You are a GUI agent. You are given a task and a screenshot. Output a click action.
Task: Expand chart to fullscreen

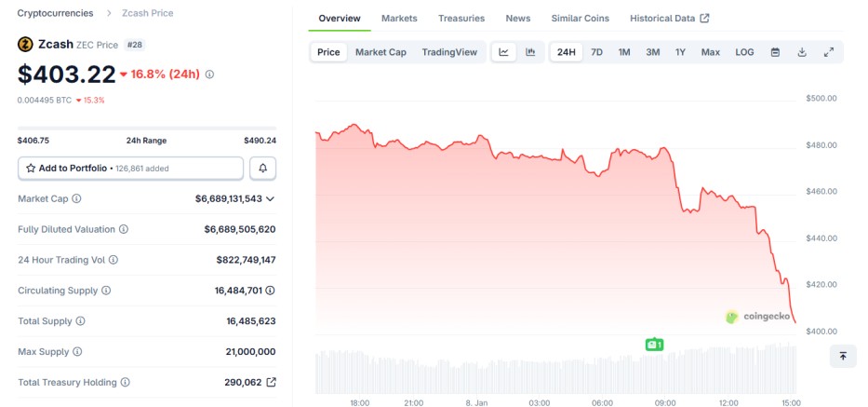coord(829,52)
